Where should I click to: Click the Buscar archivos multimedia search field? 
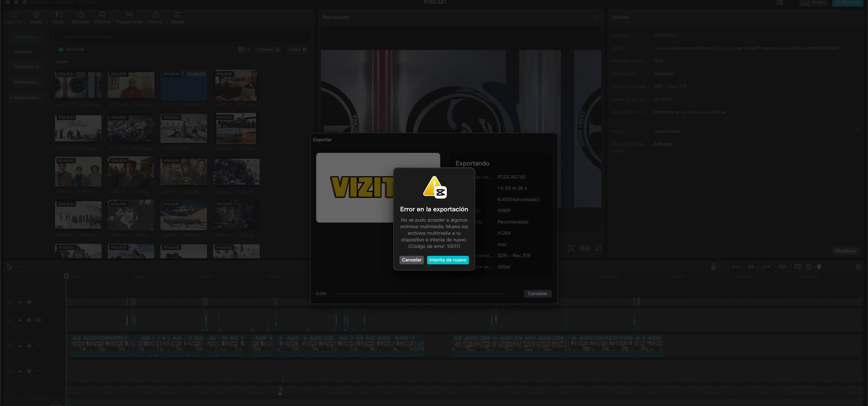182,36
